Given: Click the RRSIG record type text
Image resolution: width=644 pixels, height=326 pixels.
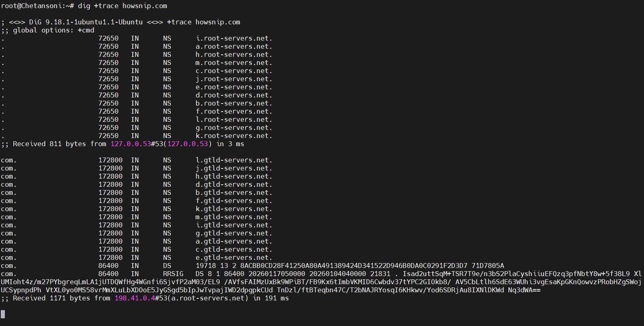Looking at the screenshot, I should (x=173, y=274).
